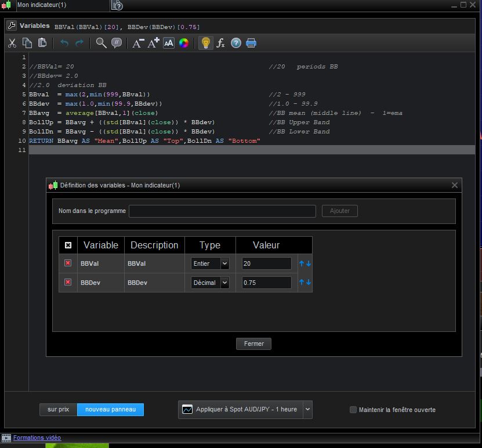Toggle comment on code lines icon
Image resolution: width=482 pixels, height=448 pixels.
click(117, 43)
